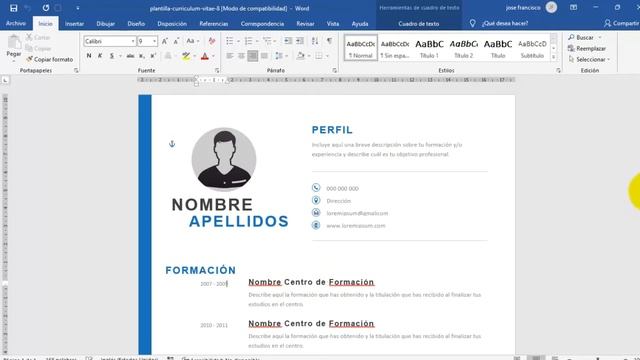640x360 pixels.
Task: Open the Archivo tab
Action: click(x=16, y=24)
